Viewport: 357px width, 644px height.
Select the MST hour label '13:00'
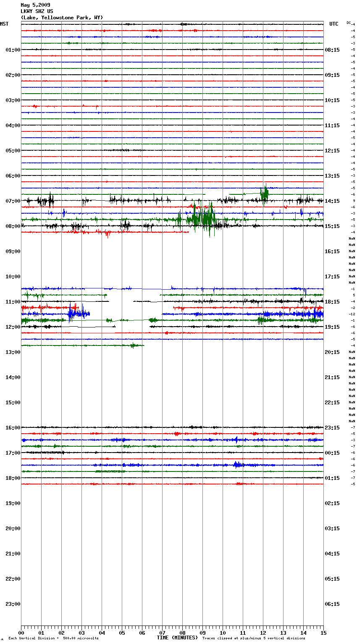[x=13, y=352]
